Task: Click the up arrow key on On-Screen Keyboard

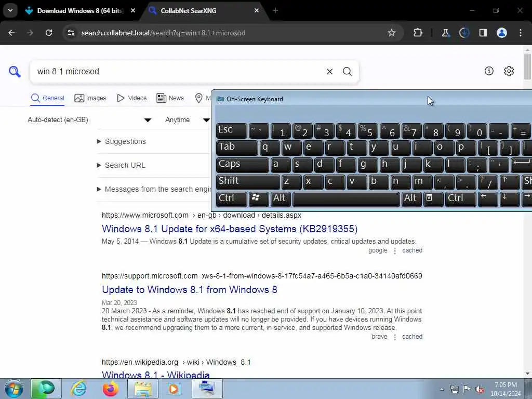Action: tap(509, 182)
